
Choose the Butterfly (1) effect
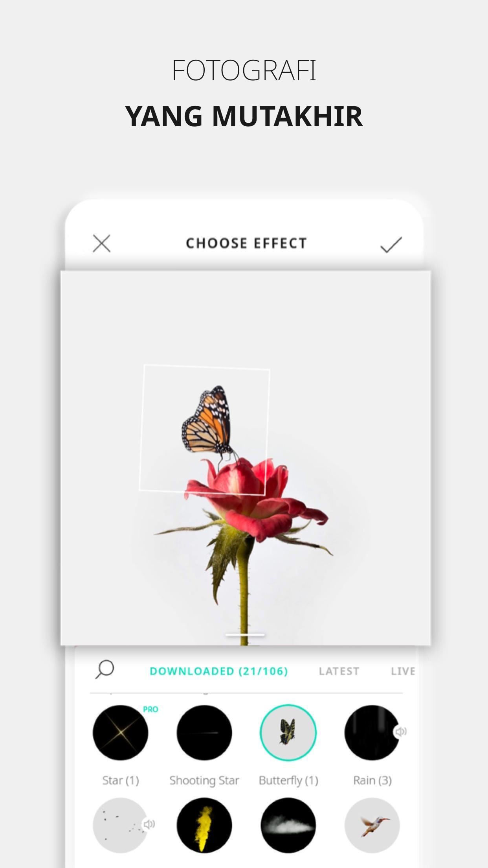click(288, 733)
